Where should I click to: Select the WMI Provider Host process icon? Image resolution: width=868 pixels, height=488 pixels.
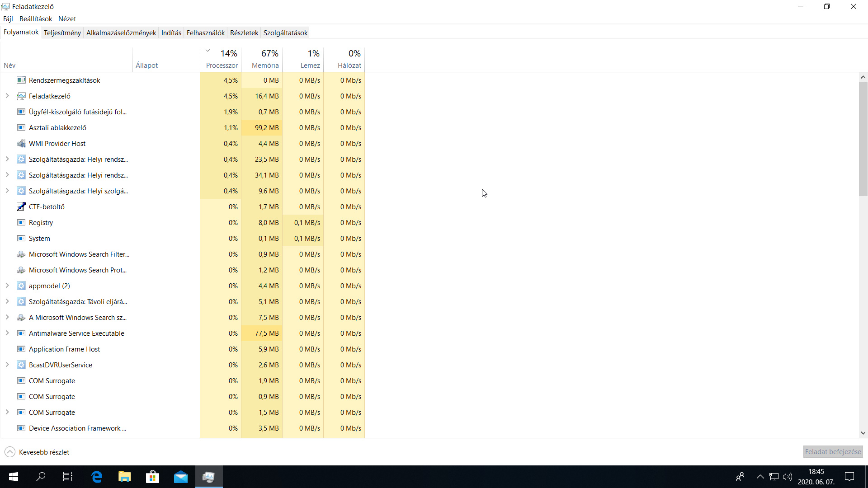pos(21,144)
